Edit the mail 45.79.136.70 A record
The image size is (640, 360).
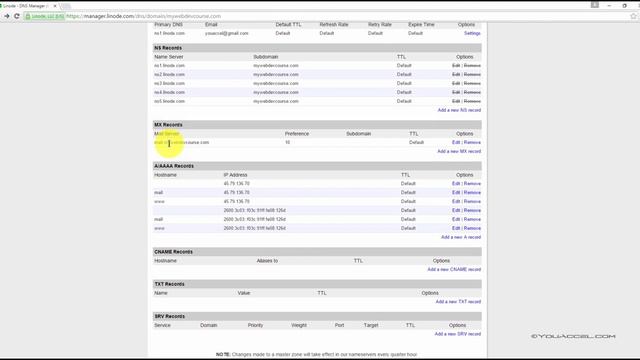tap(456, 193)
